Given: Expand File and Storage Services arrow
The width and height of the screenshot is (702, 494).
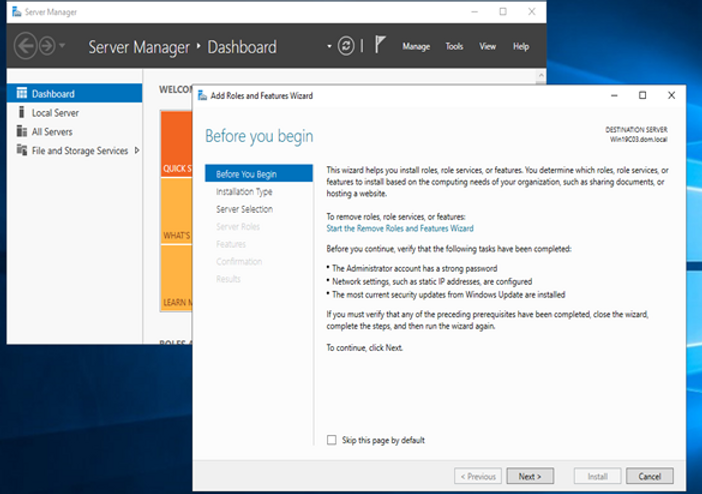Looking at the screenshot, I should pos(136,151).
